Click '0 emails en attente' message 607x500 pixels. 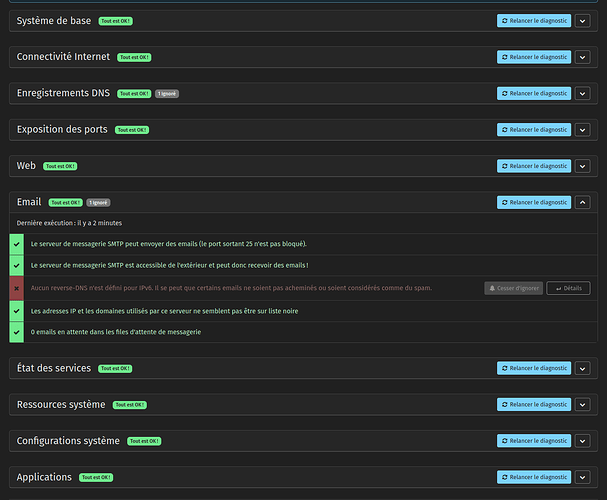pyautogui.click(x=116, y=332)
